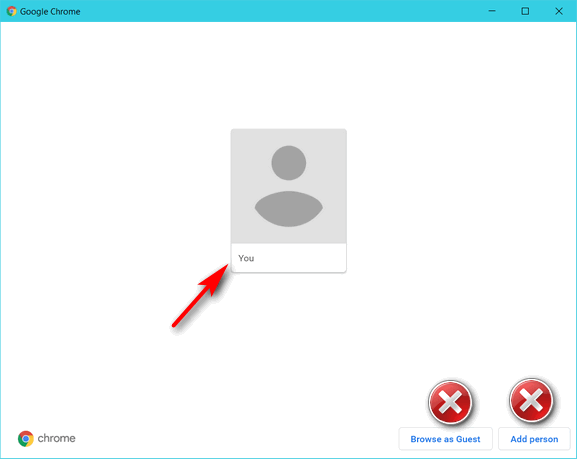Click the Google Chrome title text
This screenshot has width=577, height=459.
[50, 11]
